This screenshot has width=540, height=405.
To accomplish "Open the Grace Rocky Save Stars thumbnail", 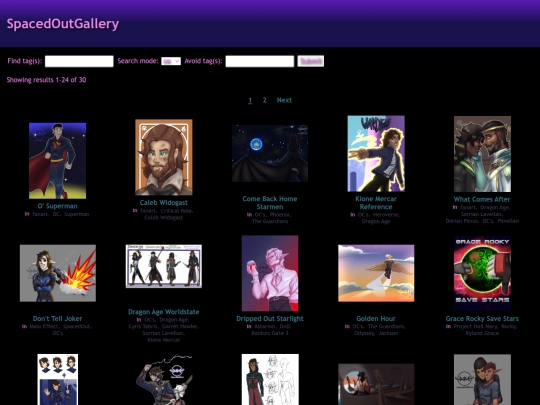I will click(482, 273).
